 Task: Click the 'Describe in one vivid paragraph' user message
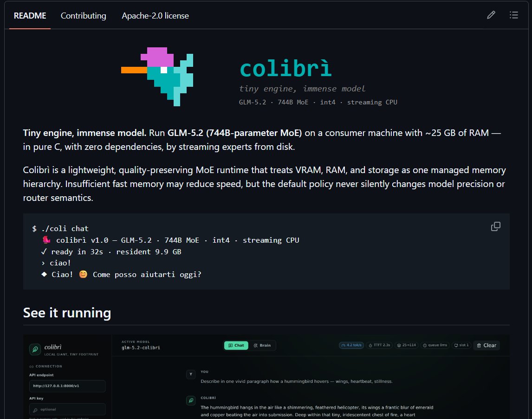297,381
